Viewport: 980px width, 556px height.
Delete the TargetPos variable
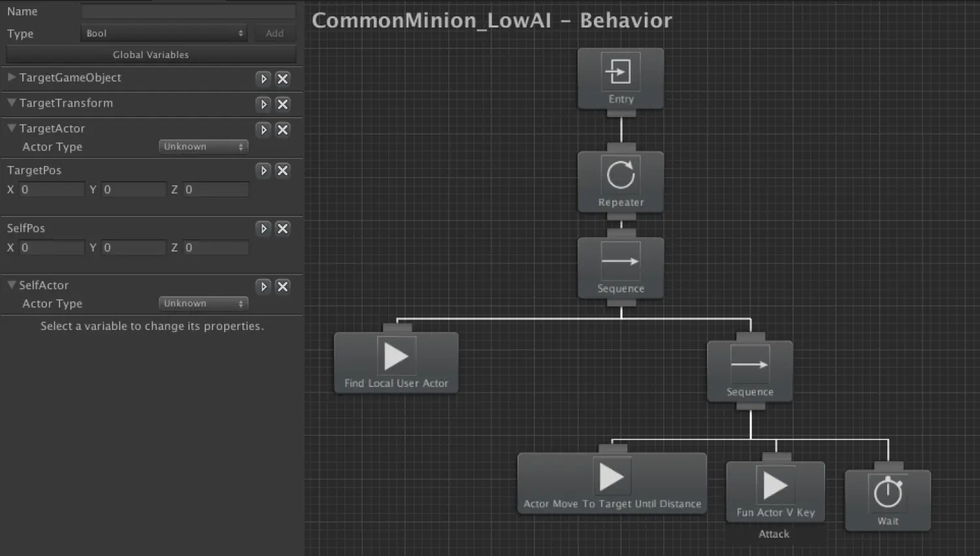coord(283,171)
